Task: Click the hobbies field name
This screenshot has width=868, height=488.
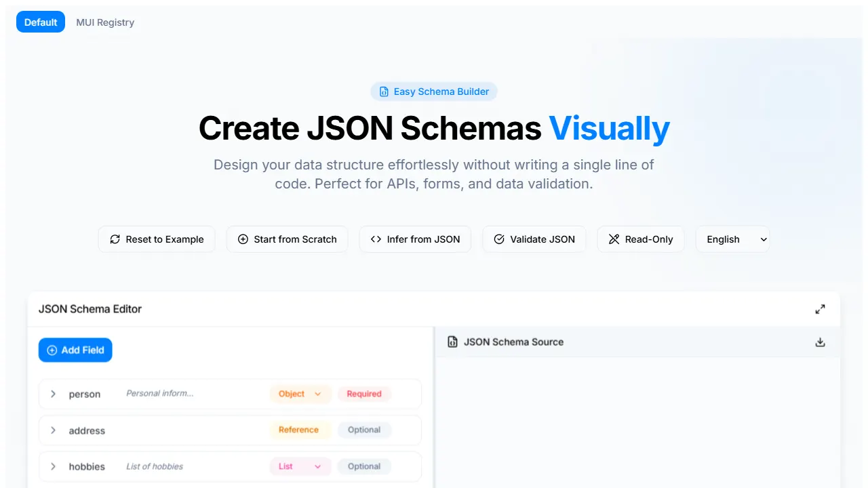Action: pos(87,466)
